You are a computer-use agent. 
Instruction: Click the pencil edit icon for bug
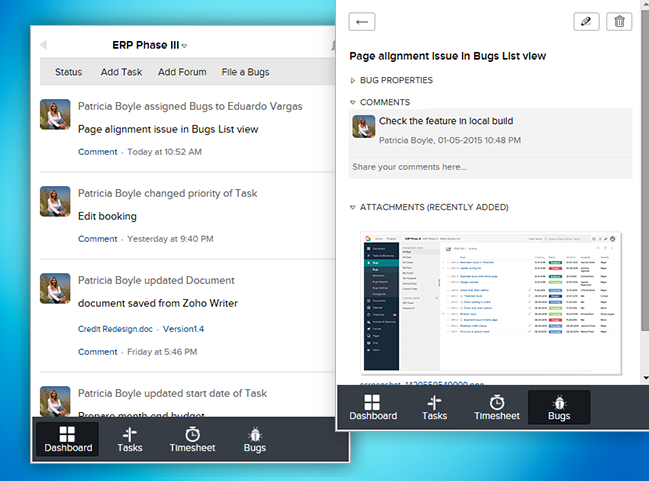[x=587, y=23]
